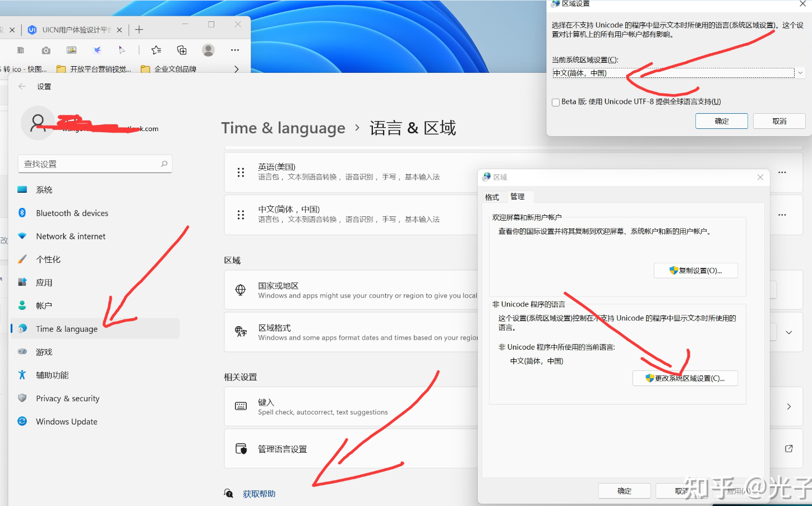
Task: Open Edge's ellipsis (...) menu
Action: (x=235, y=50)
